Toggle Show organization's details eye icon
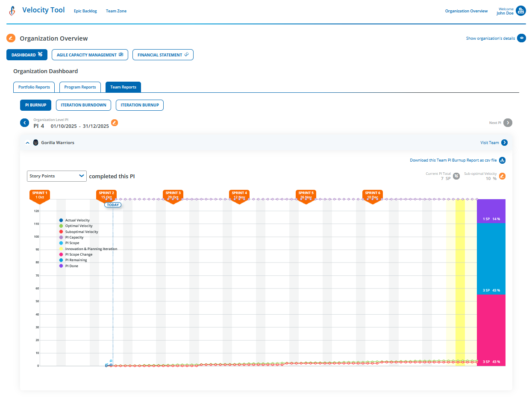 pyautogui.click(x=522, y=38)
